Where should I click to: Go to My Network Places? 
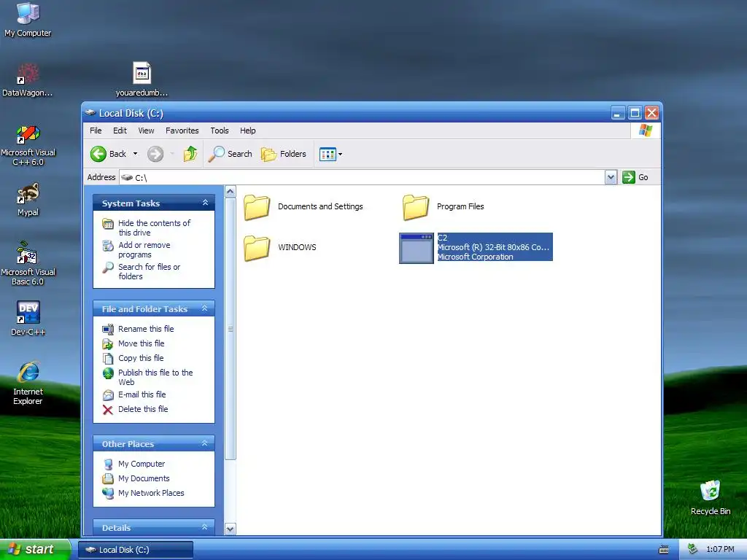click(x=144, y=493)
